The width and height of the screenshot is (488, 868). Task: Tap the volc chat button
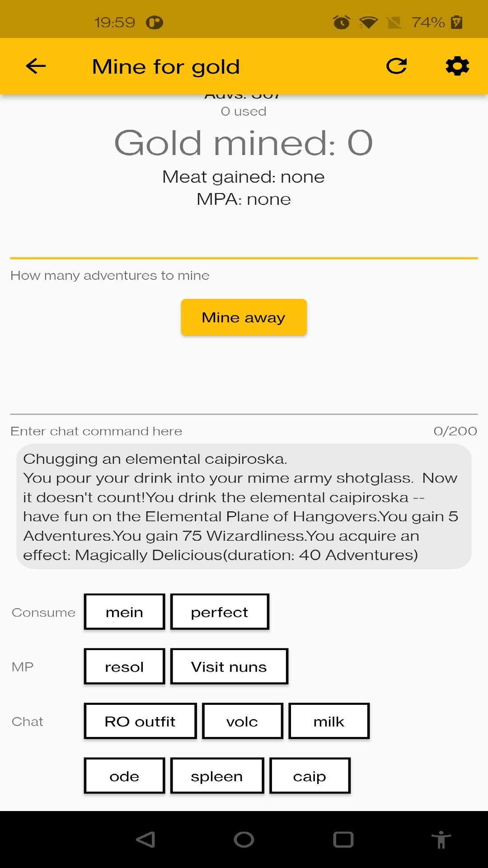click(243, 721)
